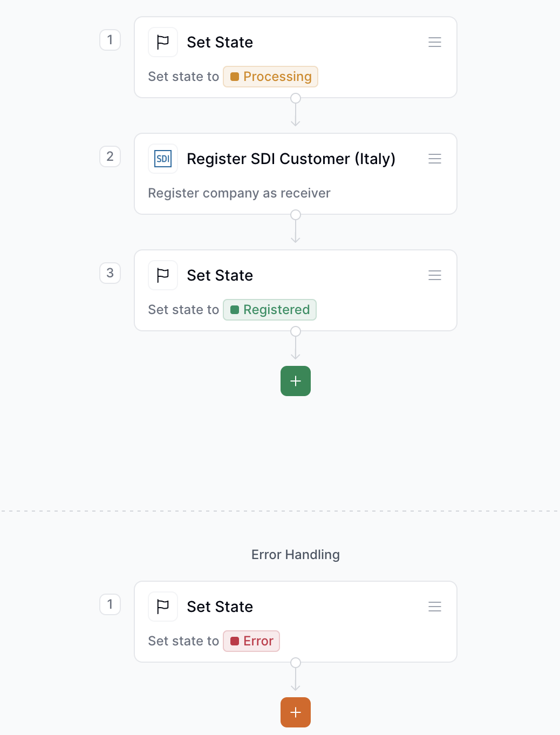Click the flag icon in the Error Handling step
Viewport: 560px width, 735px height.
162,606
